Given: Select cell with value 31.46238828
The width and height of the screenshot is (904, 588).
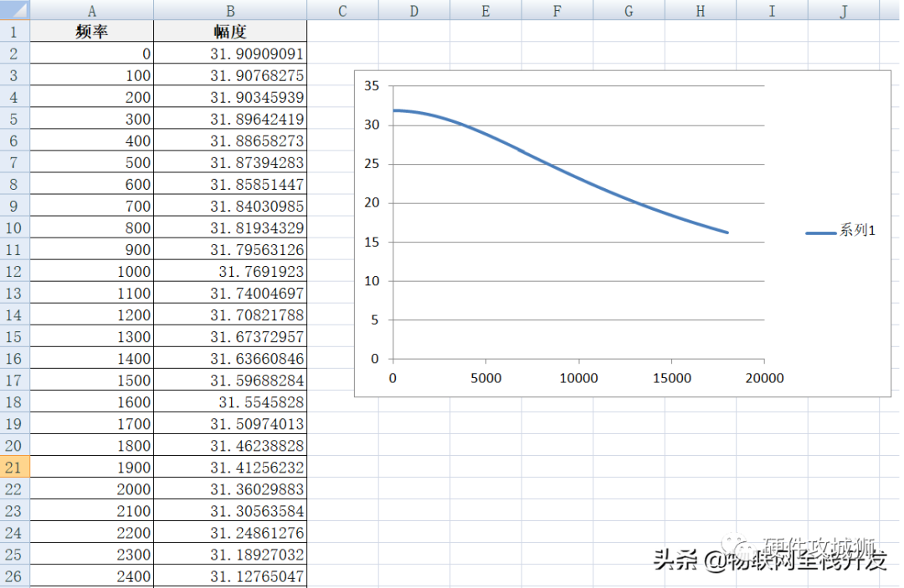Looking at the screenshot, I should tap(230, 445).
